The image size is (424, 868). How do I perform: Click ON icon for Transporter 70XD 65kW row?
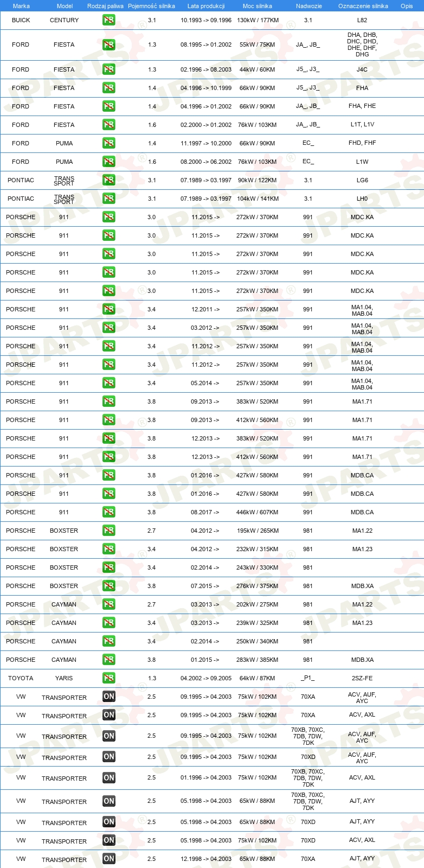coord(108,821)
